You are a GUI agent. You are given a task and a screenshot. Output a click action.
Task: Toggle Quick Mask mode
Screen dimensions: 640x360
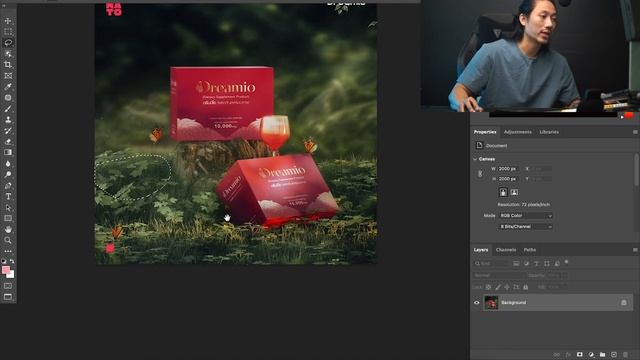(x=8, y=286)
